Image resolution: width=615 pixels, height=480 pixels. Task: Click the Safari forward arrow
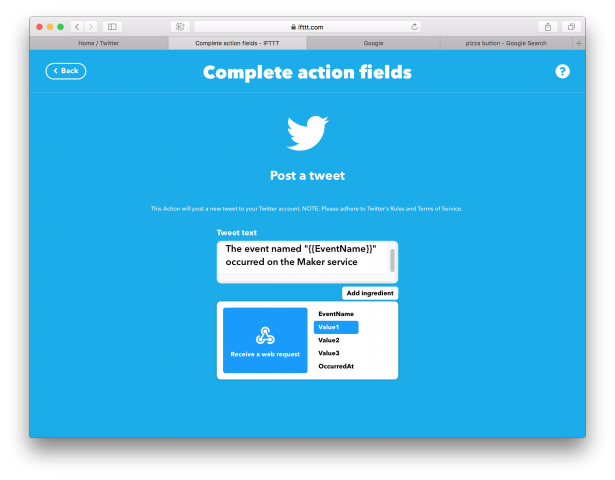tap(91, 27)
